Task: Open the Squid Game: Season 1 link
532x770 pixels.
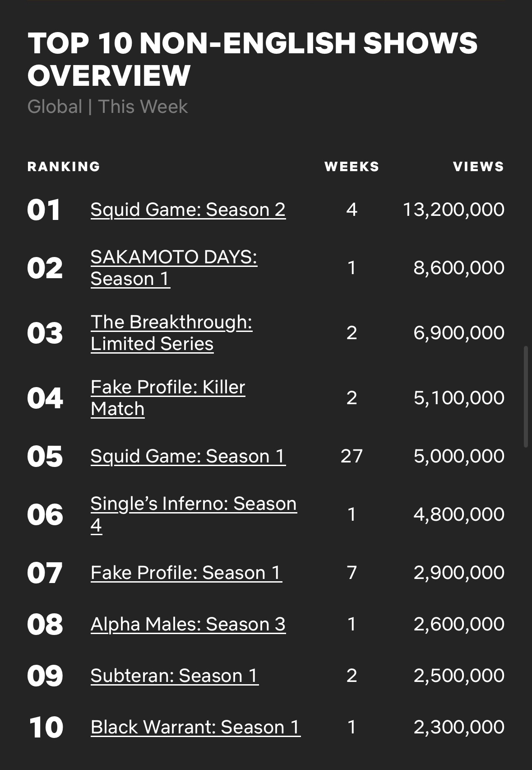Action: pyautogui.click(x=188, y=456)
